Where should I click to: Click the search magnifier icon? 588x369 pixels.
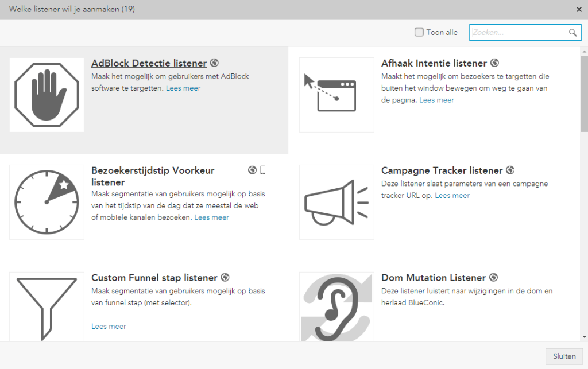coord(572,33)
